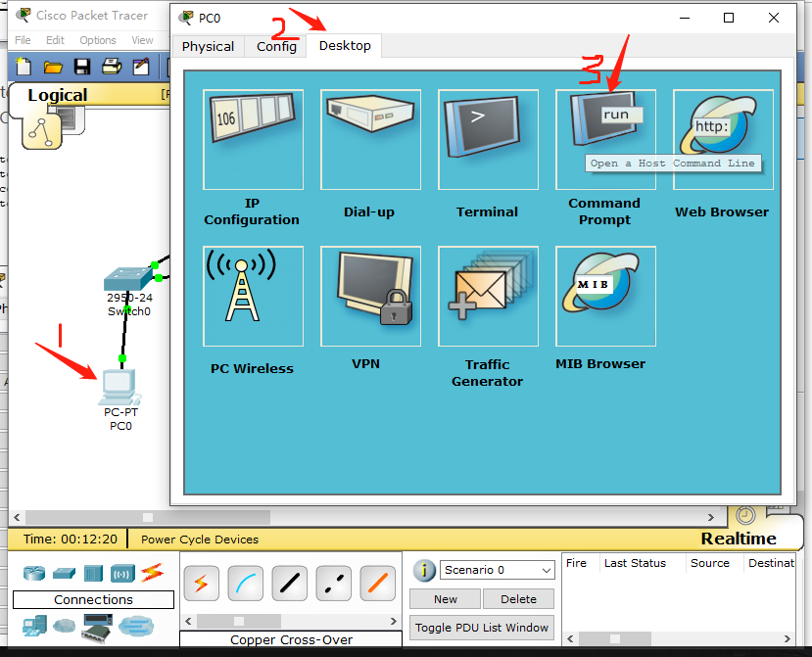Choose the Multiuser Connection category icon
This screenshot has width=812, height=657.
tap(136, 627)
